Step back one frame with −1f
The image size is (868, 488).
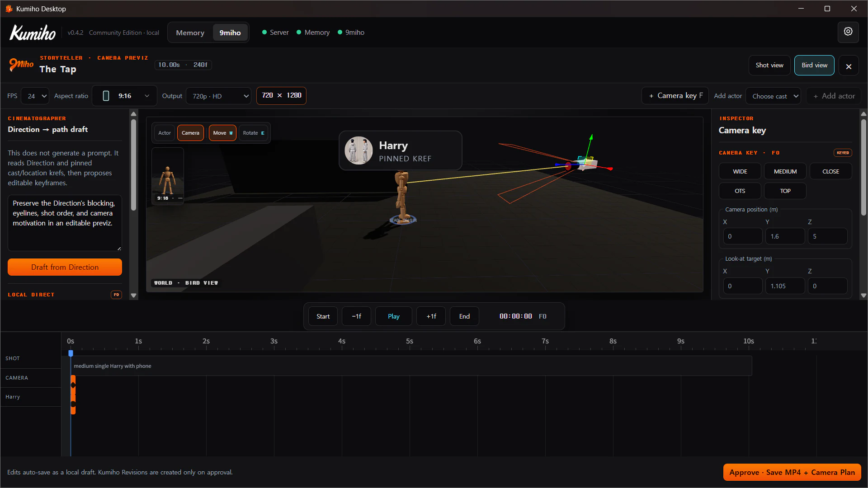356,316
